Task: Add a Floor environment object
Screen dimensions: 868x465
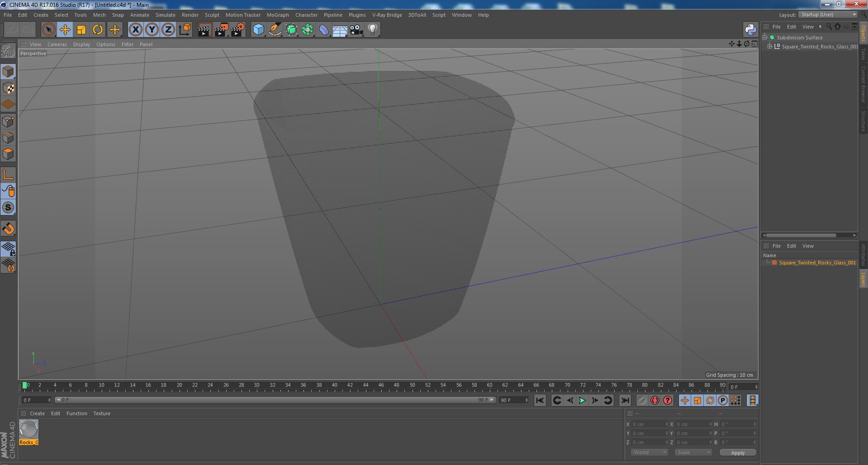Action: coord(340,30)
